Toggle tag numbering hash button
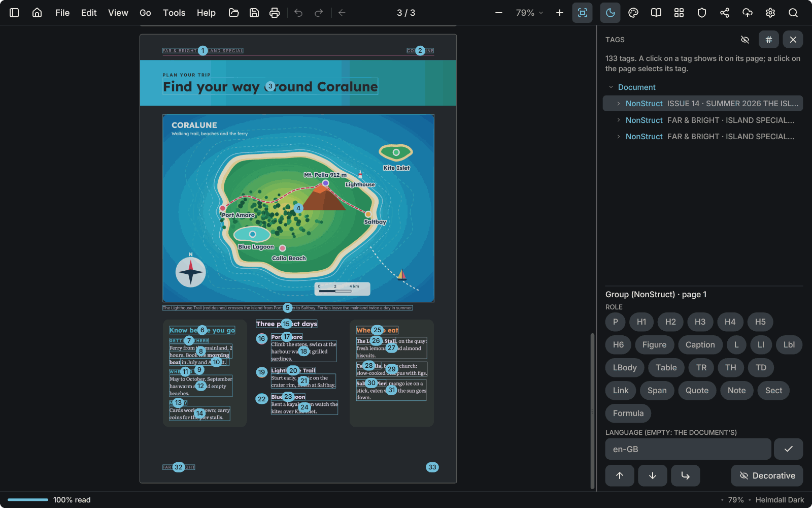 (x=769, y=40)
